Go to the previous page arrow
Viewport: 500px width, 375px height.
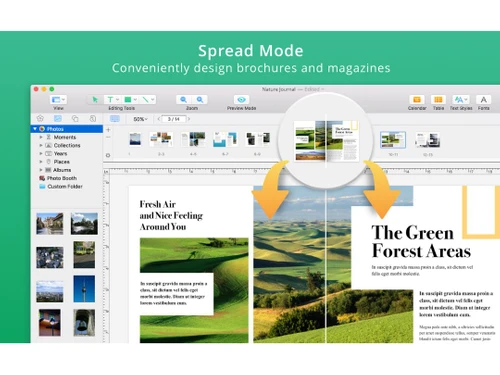point(159,119)
